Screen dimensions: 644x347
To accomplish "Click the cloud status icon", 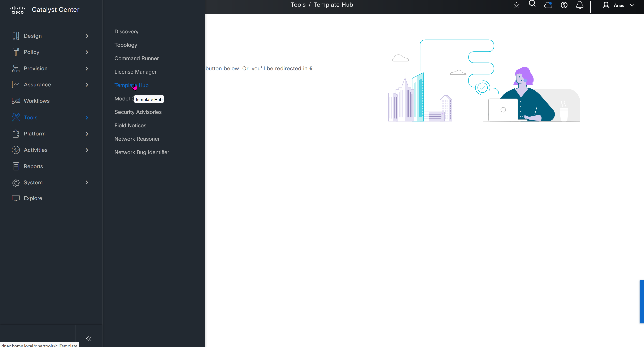I will [548, 5].
